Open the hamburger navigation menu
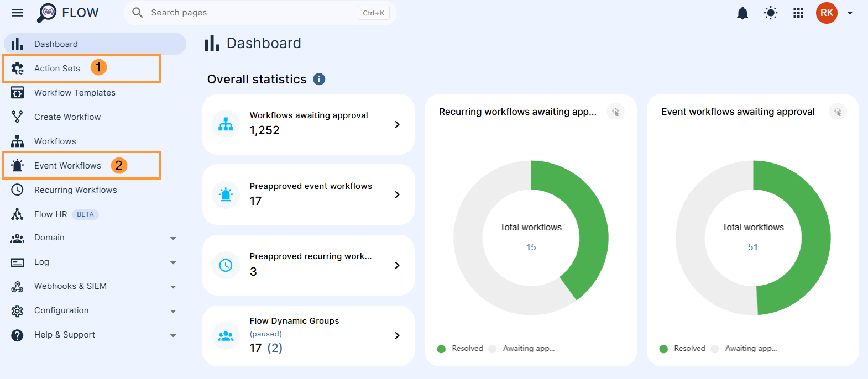The image size is (868, 379). [17, 13]
